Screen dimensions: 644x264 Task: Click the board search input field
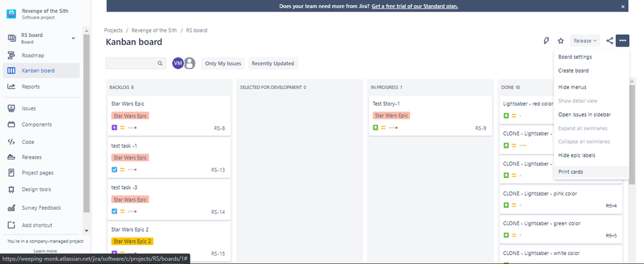click(x=136, y=63)
